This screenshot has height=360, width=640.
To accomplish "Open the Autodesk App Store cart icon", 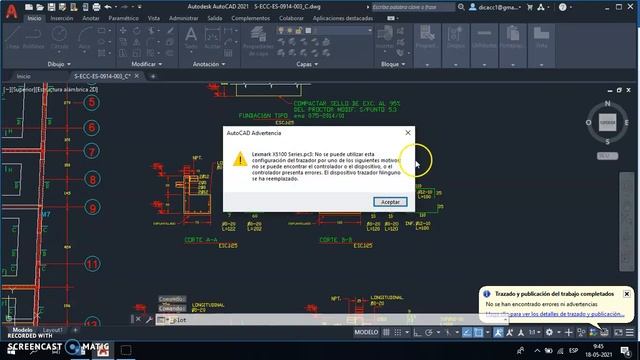I will [x=530, y=7].
